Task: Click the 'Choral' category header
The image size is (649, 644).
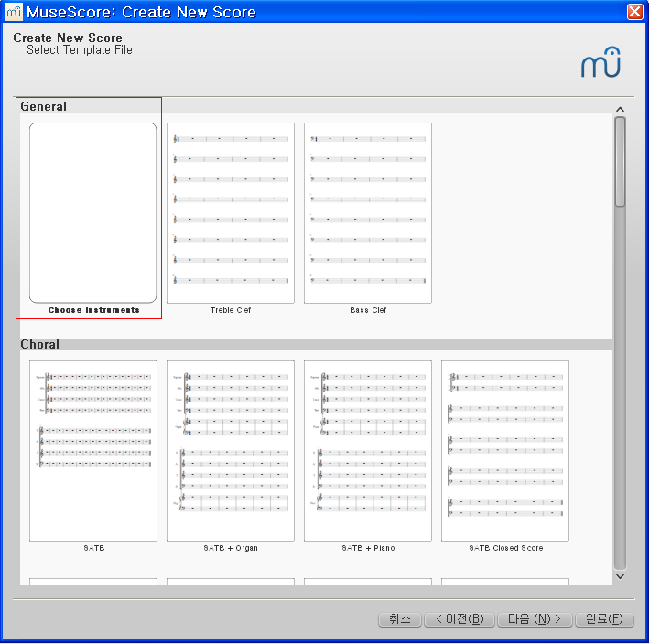Action: coord(39,344)
